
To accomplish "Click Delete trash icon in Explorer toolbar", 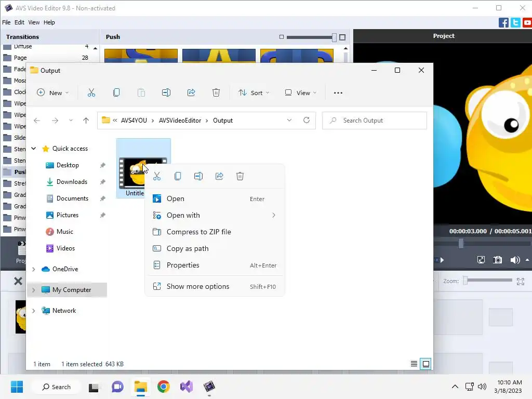I will pyautogui.click(x=216, y=92).
